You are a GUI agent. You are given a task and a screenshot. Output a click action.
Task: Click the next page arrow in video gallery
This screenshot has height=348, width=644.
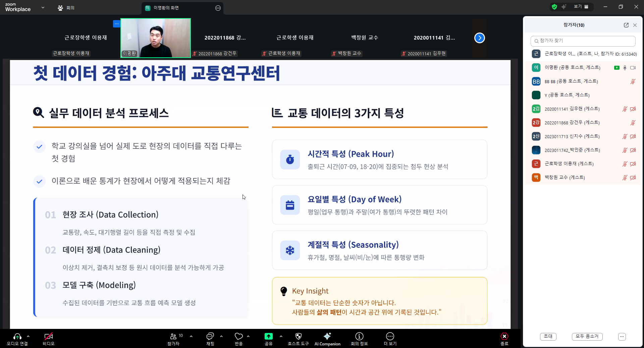479,38
